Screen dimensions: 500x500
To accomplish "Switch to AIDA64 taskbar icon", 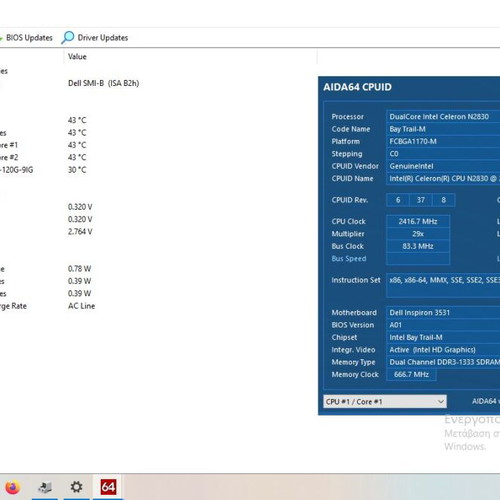I will point(108,487).
